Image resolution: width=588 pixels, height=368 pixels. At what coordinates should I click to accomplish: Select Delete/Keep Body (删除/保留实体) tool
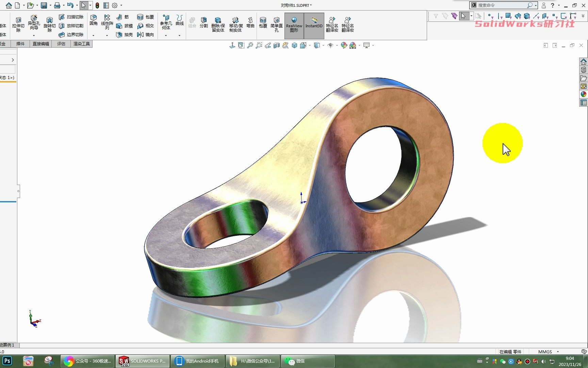[218, 25]
